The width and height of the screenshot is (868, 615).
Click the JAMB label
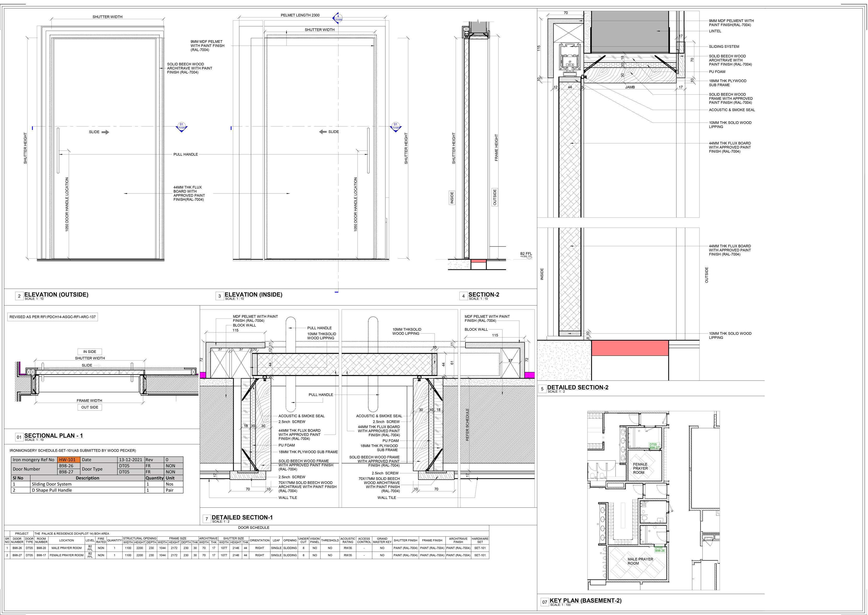pyautogui.click(x=630, y=87)
